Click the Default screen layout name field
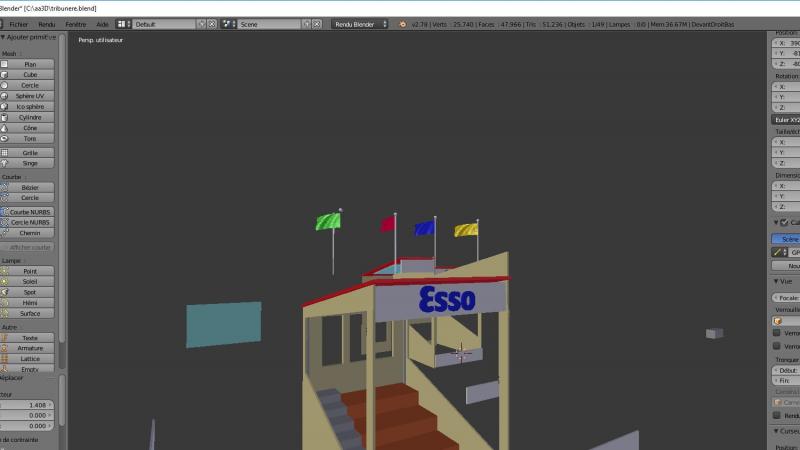The image size is (800, 450). coord(163,24)
